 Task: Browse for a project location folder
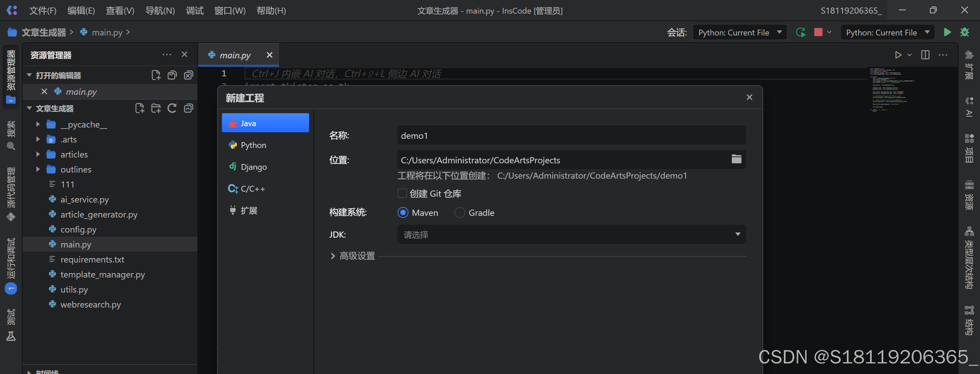coord(737,160)
